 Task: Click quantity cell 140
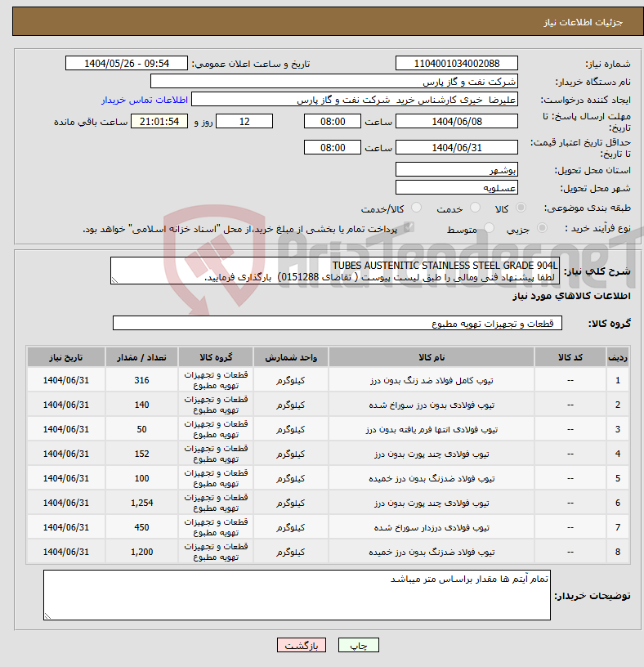pyautogui.click(x=141, y=405)
